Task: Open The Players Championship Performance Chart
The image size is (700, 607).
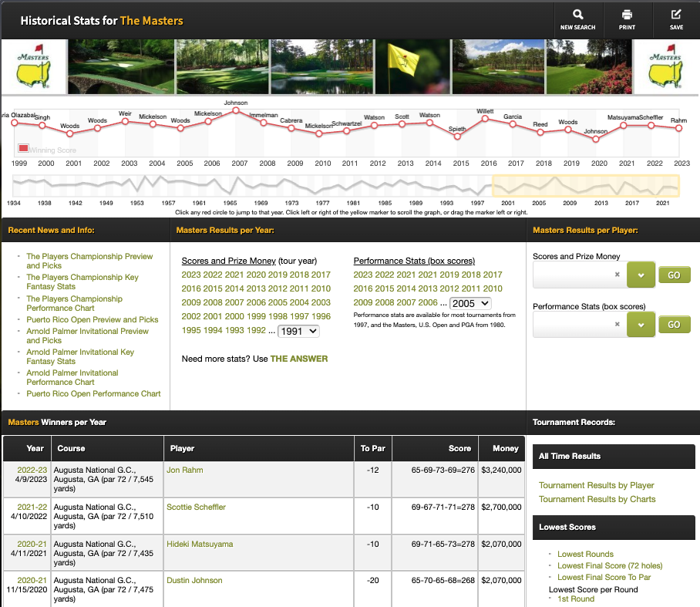Action: (74, 303)
